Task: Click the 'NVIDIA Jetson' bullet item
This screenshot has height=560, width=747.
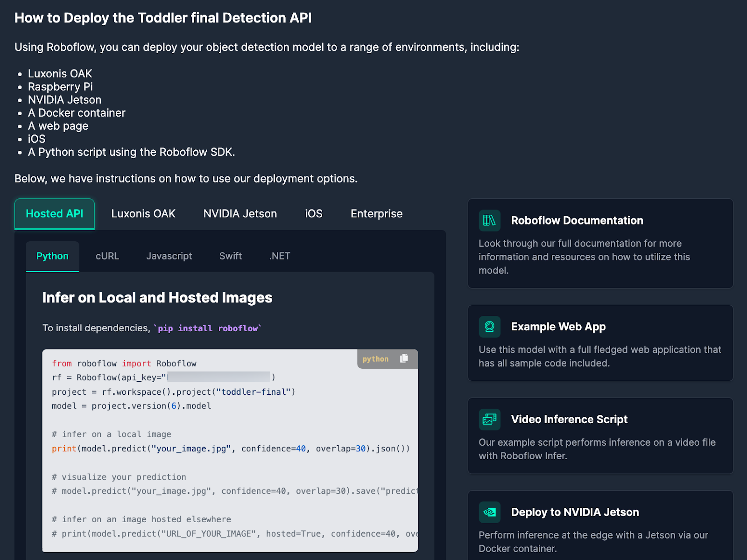Action: (65, 100)
